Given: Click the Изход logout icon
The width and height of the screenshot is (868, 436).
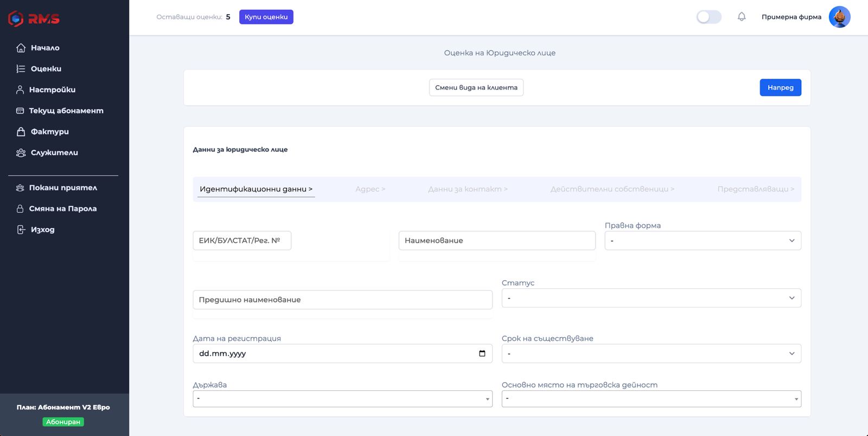Looking at the screenshot, I should 21,230.
